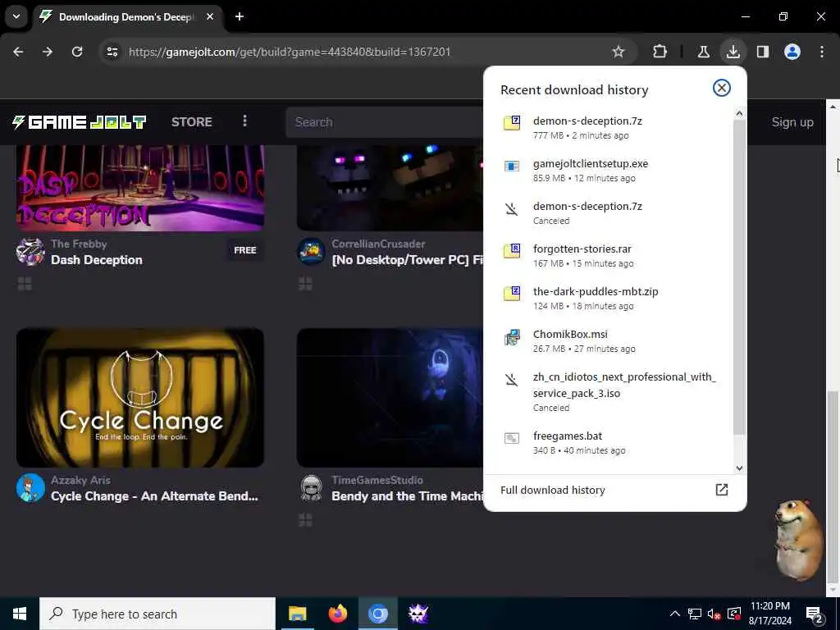Click the Windows taskbar search box
The height and width of the screenshot is (630, 840).
pyautogui.click(x=157, y=614)
